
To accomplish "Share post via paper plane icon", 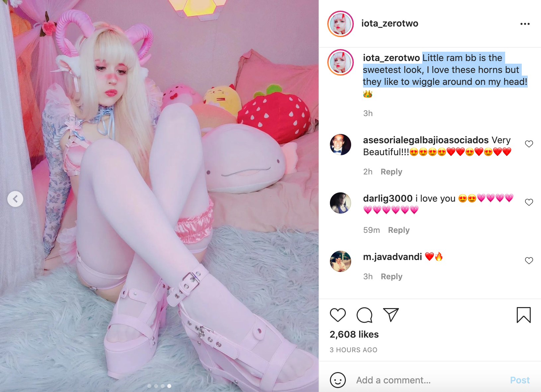I will (391, 315).
